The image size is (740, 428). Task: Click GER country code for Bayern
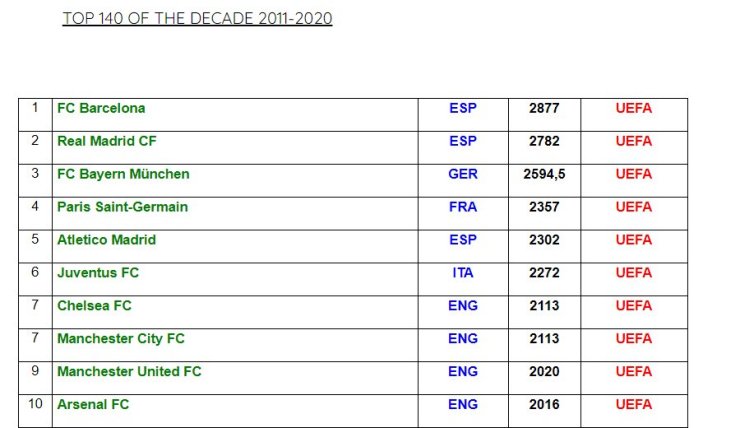pyautogui.click(x=463, y=174)
